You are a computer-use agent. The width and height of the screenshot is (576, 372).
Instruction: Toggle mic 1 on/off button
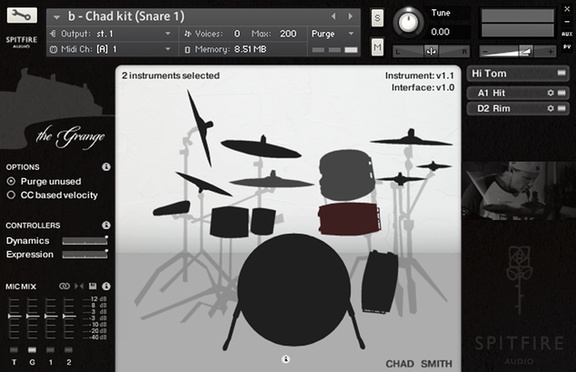pos(50,350)
